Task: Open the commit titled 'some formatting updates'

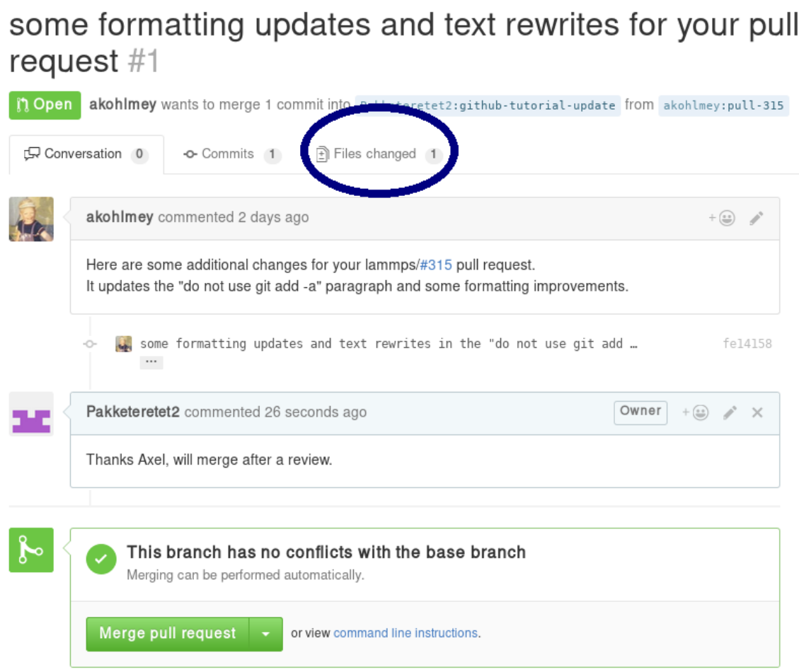Action: pyautogui.click(x=389, y=344)
